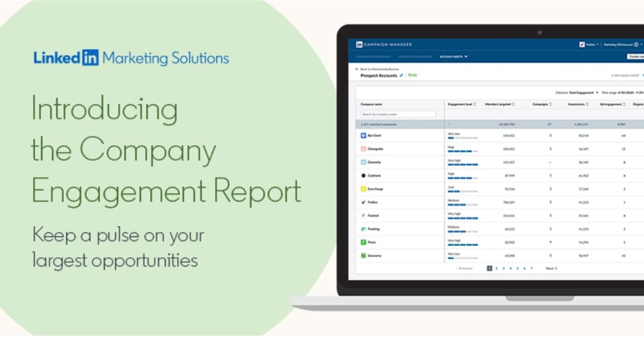
Task: Click the Previous page button
Action: coord(464,268)
